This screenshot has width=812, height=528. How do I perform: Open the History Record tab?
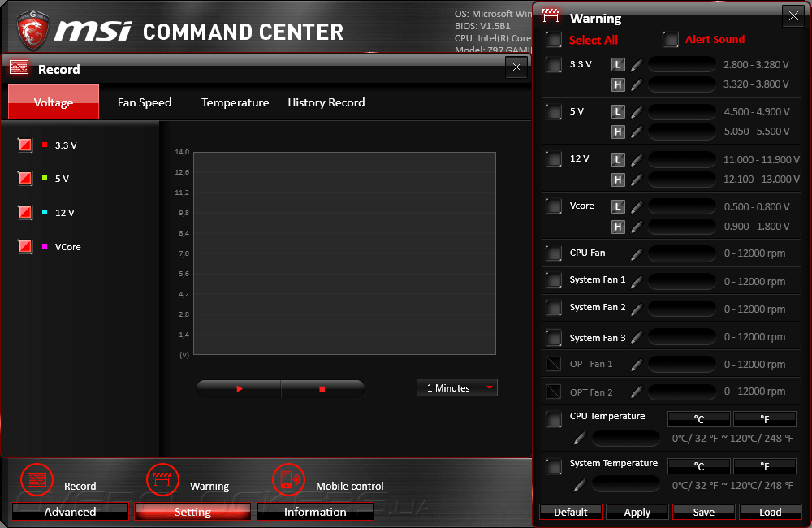tap(326, 102)
